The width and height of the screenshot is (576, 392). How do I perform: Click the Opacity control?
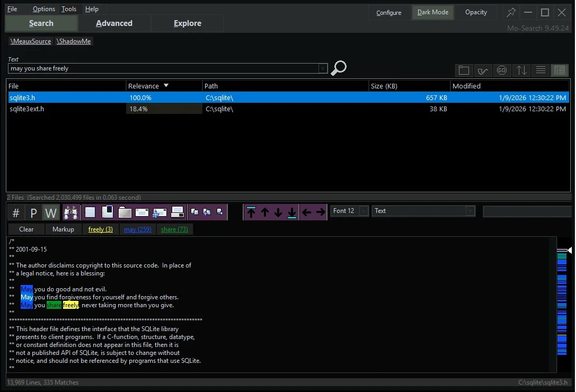click(475, 12)
